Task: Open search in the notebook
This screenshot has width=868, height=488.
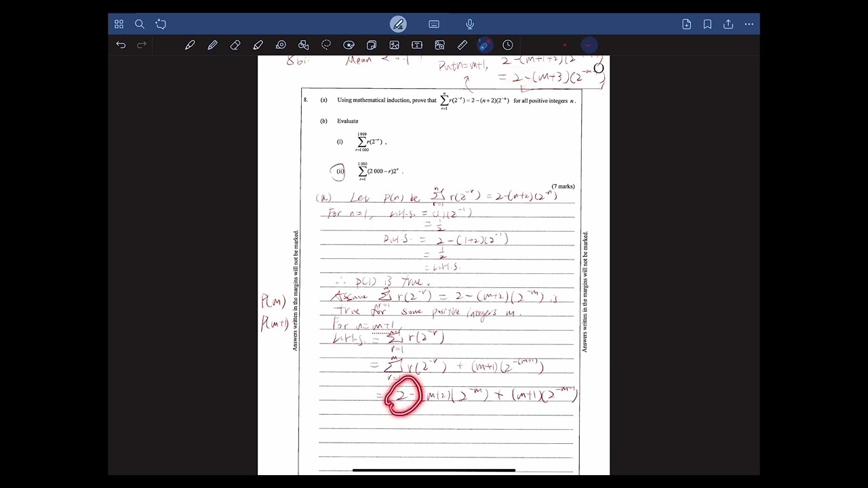Action: coord(140,24)
